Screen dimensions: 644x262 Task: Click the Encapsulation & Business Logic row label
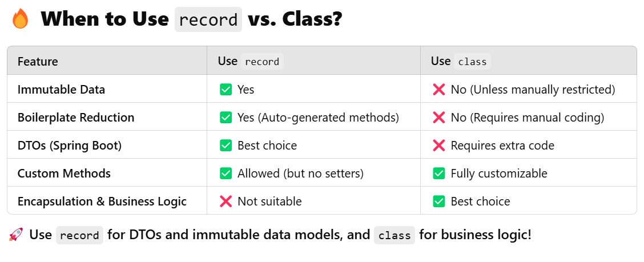(102, 201)
